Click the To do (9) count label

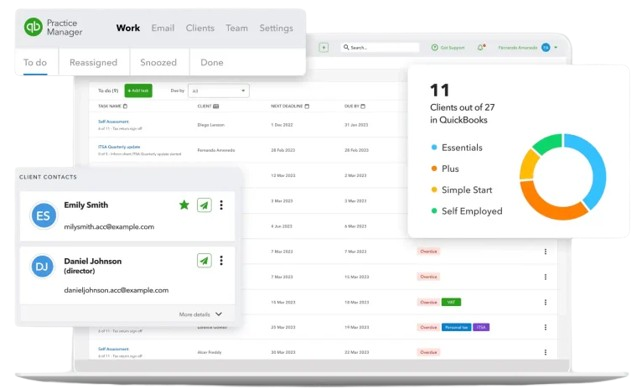pyautogui.click(x=108, y=90)
